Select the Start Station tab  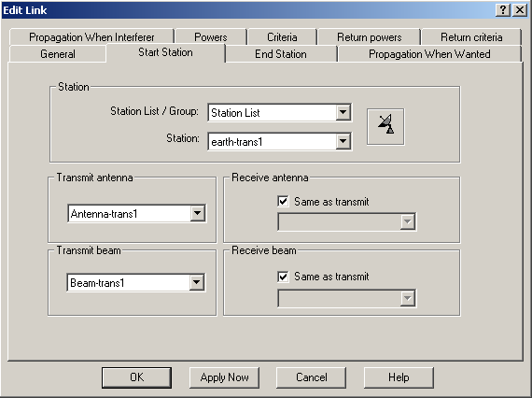click(x=165, y=52)
